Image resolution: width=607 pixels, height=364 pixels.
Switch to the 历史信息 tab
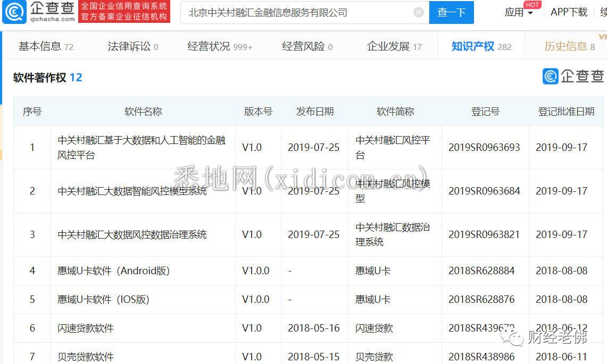coord(569,46)
